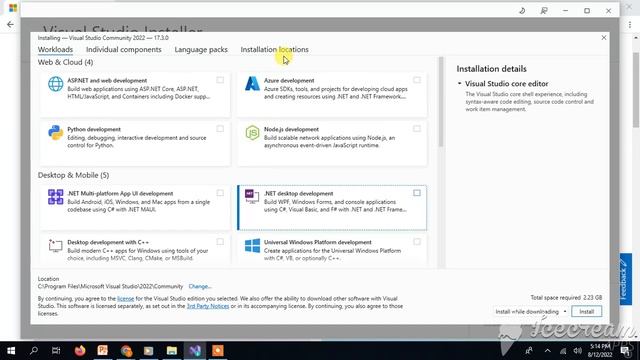Close the installing dialog with X
Viewport: 640px width, 360px height.
(604, 38)
